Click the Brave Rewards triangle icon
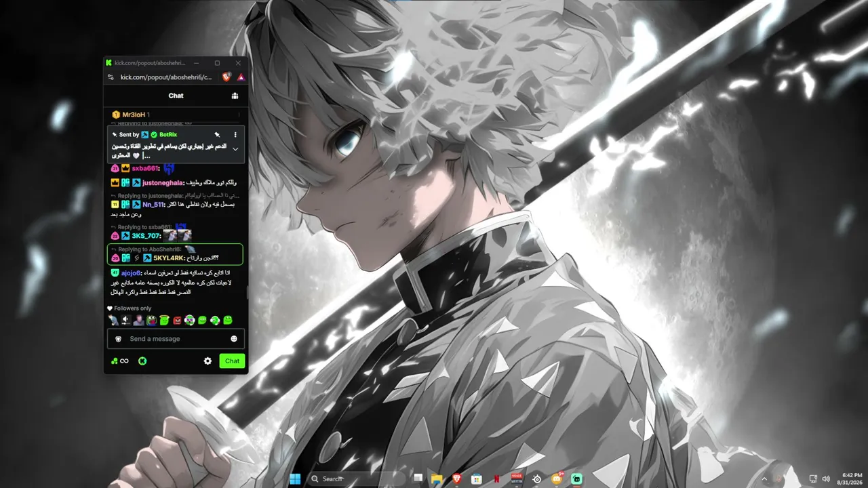The height and width of the screenshot is (488, 868). click(x=240, y=77)
